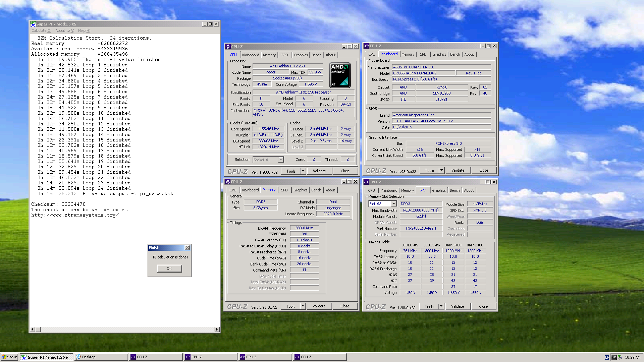Screen dimensions: 644x362
Task: Open the Start menu
Action: pos(9,357)
